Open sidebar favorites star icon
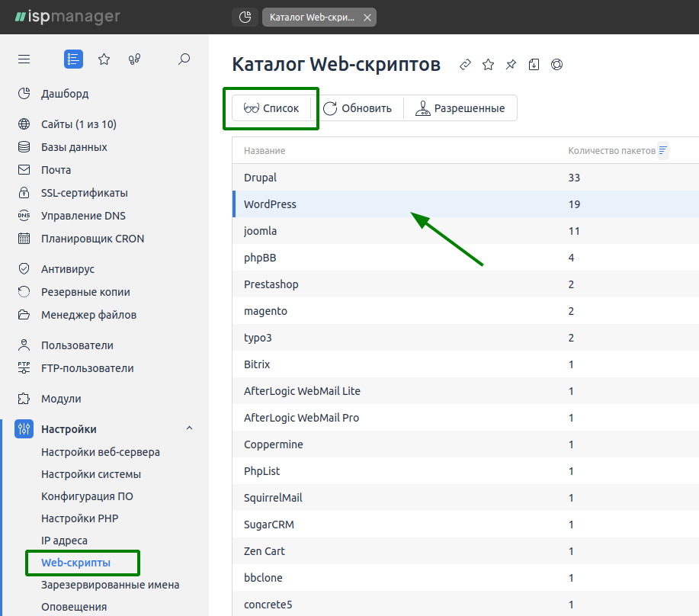Image resolution: width=699 pixels, height=616 pixels. (104, 59)
